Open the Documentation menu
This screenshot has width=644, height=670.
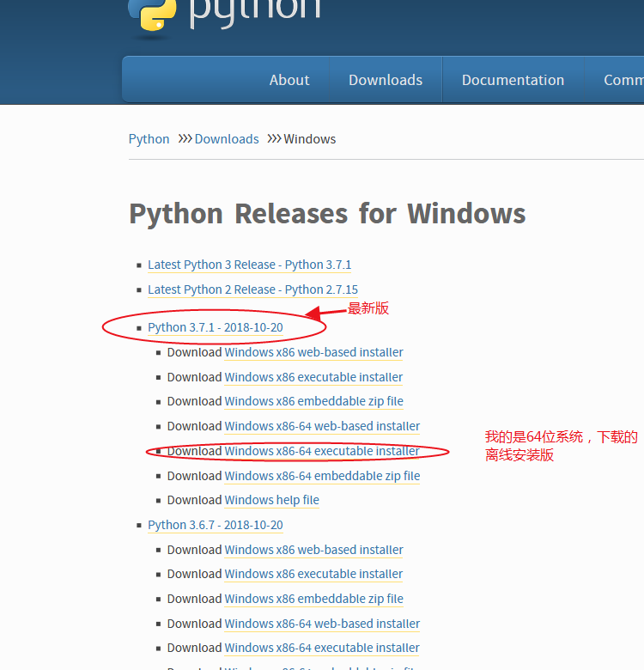click(513, 80)
